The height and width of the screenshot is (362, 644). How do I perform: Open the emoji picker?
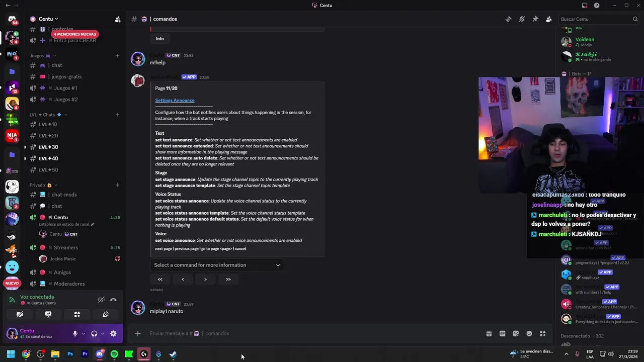click(529, 333)
